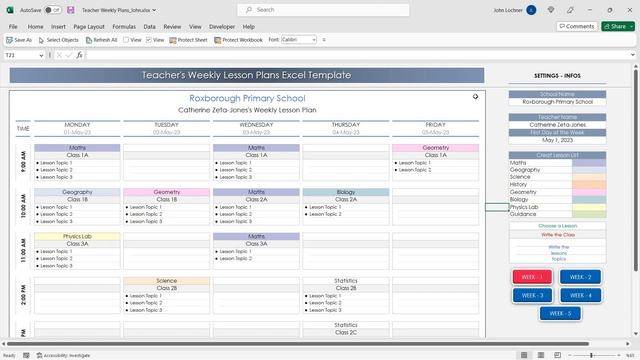Switch to Page Break Preview icon
This screenshot has width=640, height=360.
[x=558, y=355]
